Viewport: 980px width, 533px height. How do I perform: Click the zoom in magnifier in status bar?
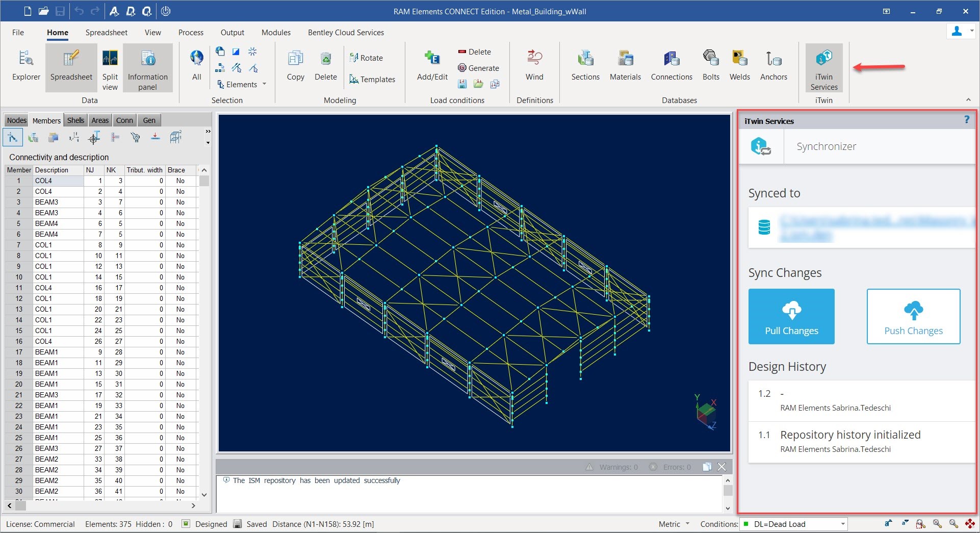click(x=937, y=524)
